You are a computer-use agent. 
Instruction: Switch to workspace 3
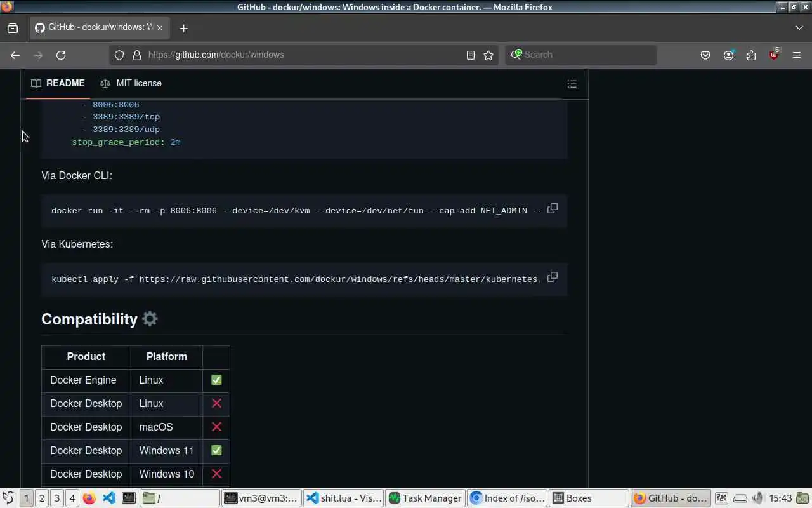(x=57, y=498)
